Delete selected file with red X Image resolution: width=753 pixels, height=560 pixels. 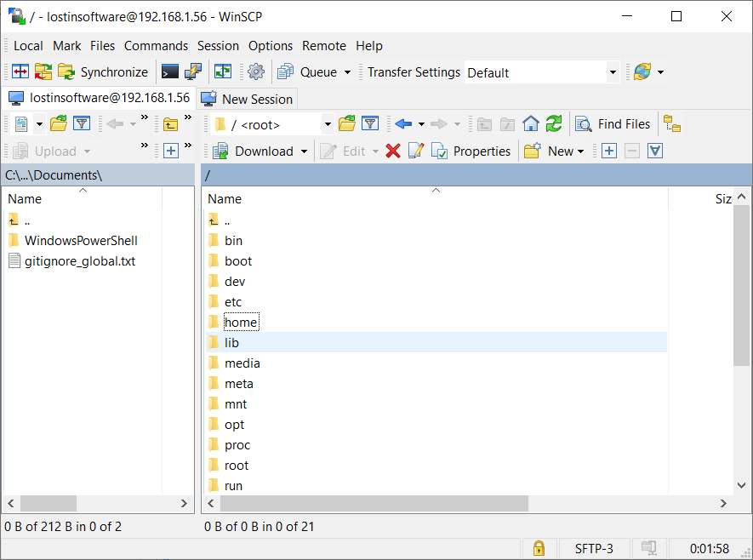pyautogui.click(x=393, y=151)
